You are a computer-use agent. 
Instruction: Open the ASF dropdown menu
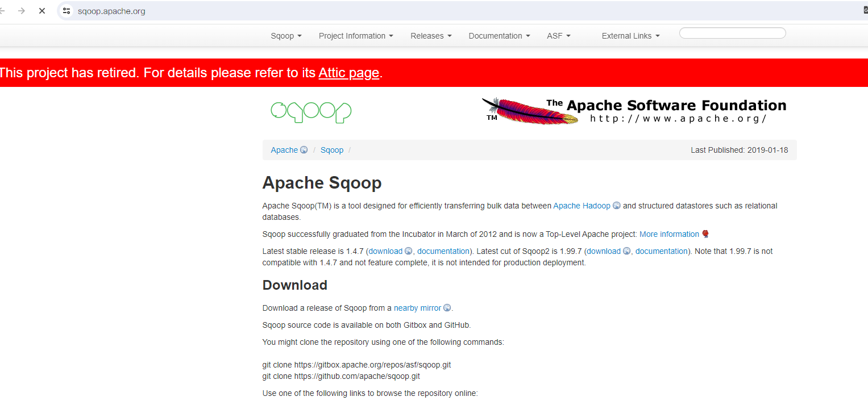pyautogui.click(x=558, y=36)
